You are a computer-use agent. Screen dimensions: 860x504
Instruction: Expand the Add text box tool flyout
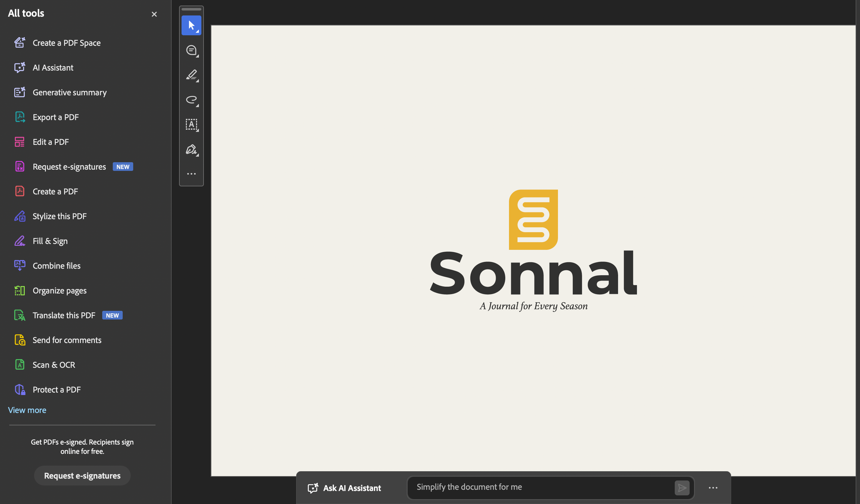point(197,130)
